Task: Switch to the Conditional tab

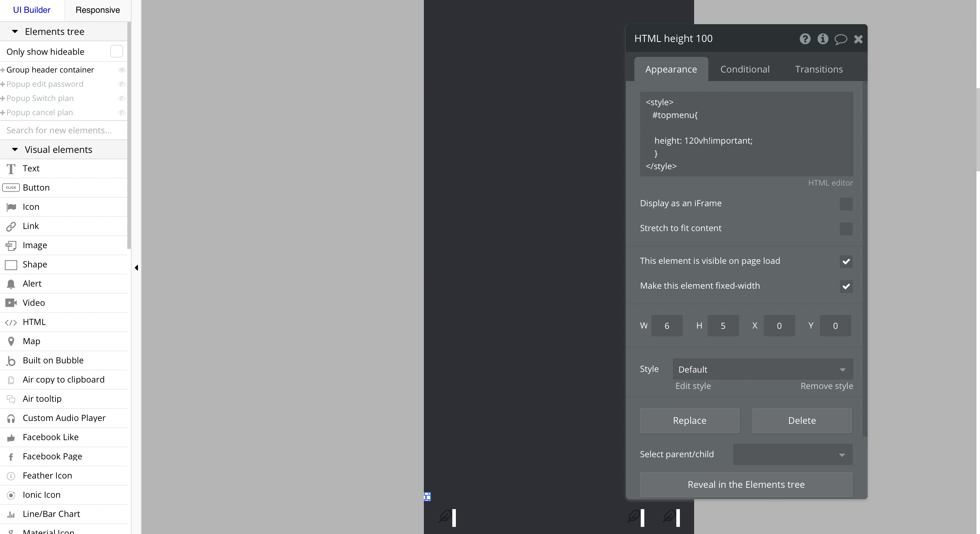Action: [745, 69]
